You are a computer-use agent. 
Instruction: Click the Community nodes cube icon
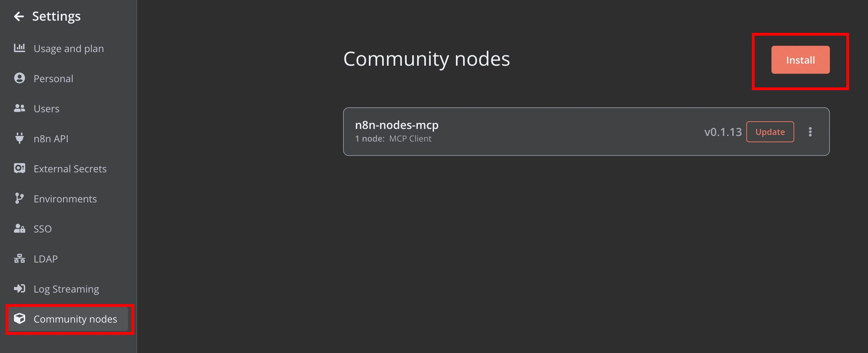click(x=20, y=318)
